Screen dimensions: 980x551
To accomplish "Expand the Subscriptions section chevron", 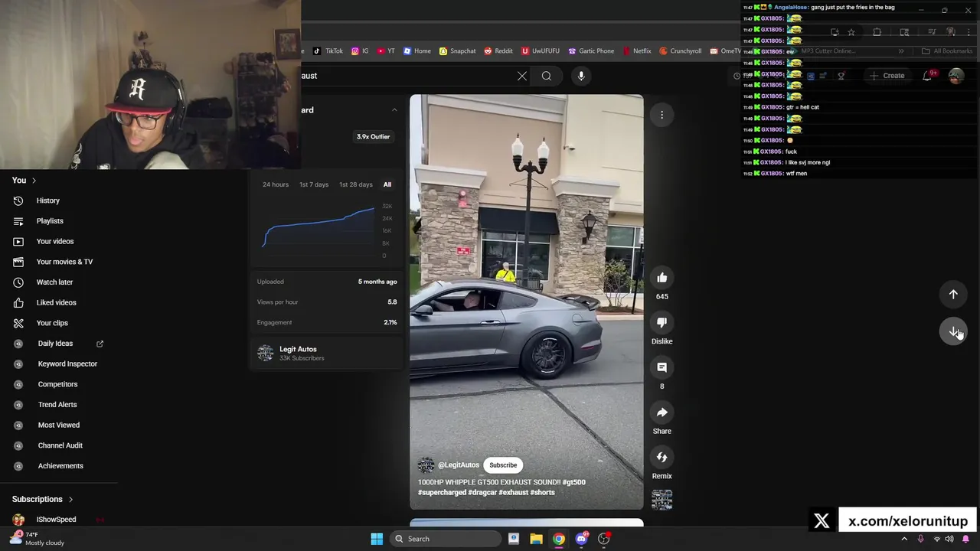I will click(70, 500).
